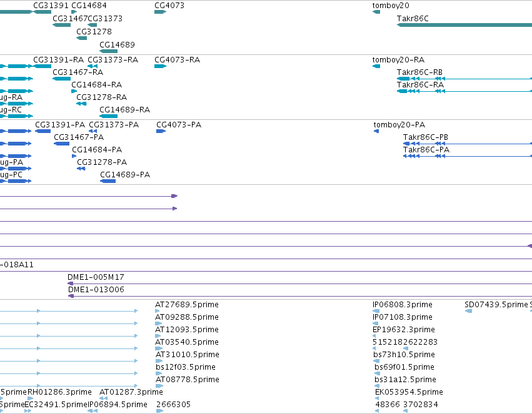532x414 pixels.
Task: Click the CG14689-PA protein label
Action: tap(125, 175)
